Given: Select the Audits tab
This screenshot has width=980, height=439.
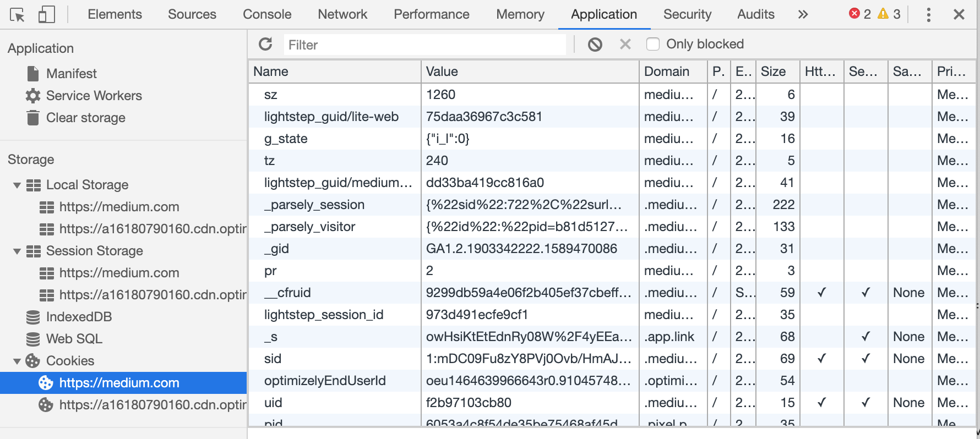Looking at the screenshot, I should pos(756,14).
